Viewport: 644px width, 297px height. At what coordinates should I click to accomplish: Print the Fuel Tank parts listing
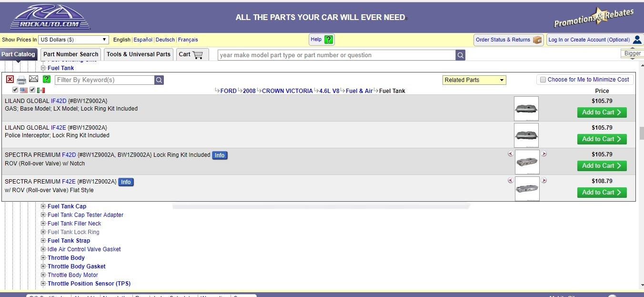[21, 80]
